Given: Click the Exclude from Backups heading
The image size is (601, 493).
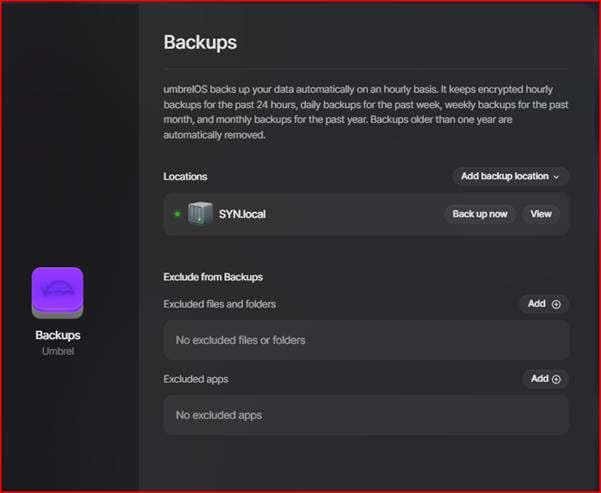Looking at the screenshot, I should click(212, 277).
